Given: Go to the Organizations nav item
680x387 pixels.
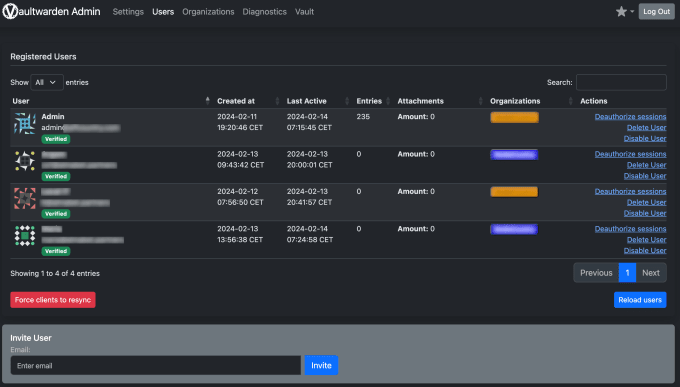Looking at the screenshot, I should click(x=208, y=12).
